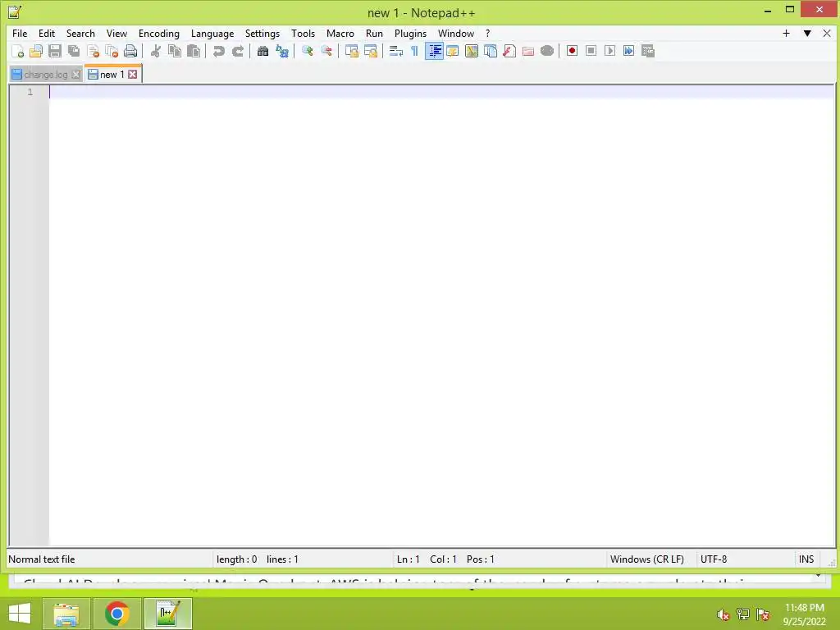Open the Language menu
This screenshot has height=630, width=840.
pyautogui.click(x=212, y=33)
